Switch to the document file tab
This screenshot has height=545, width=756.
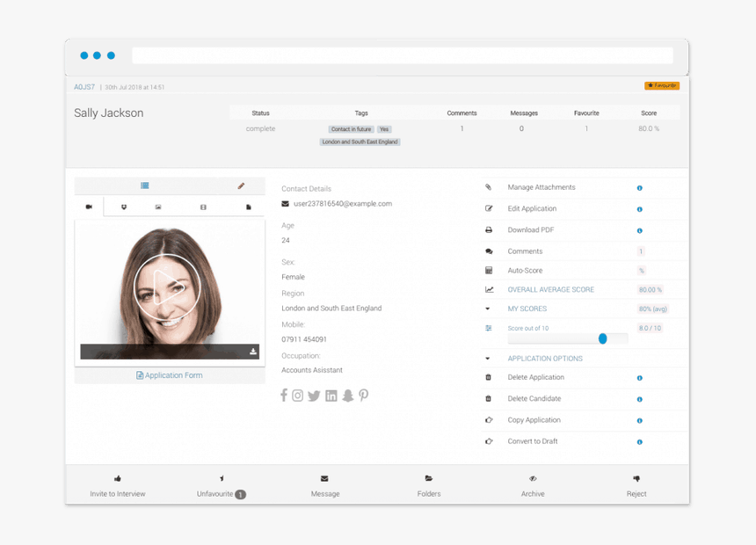[x=249, y=207]
